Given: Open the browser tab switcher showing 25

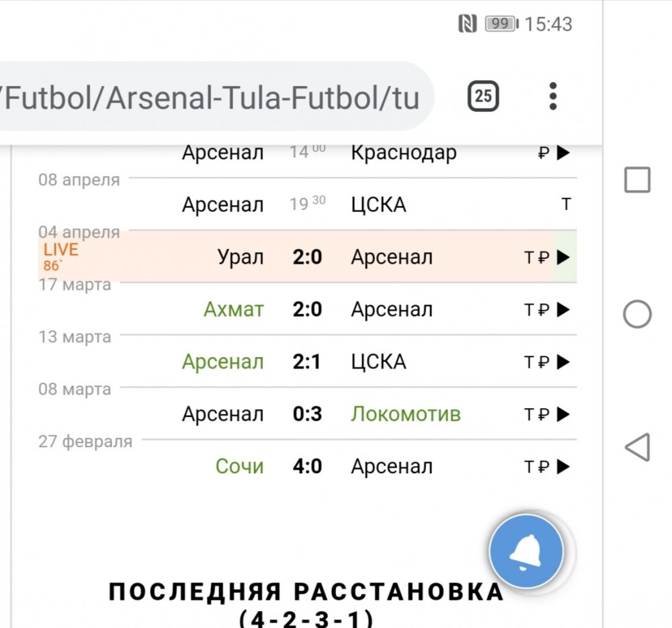Looking at the screenshot, I should [483, 96].
